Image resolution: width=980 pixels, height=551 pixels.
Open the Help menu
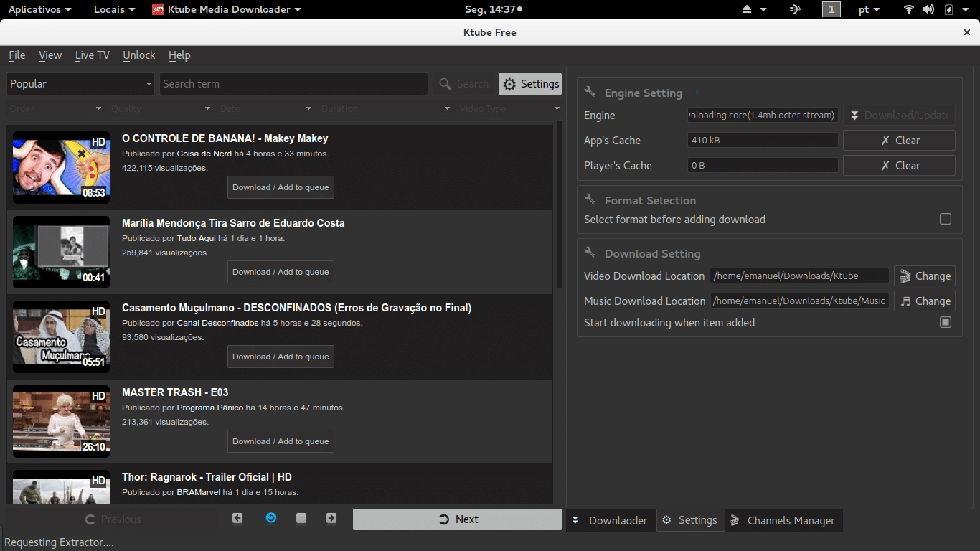[179, 55]
